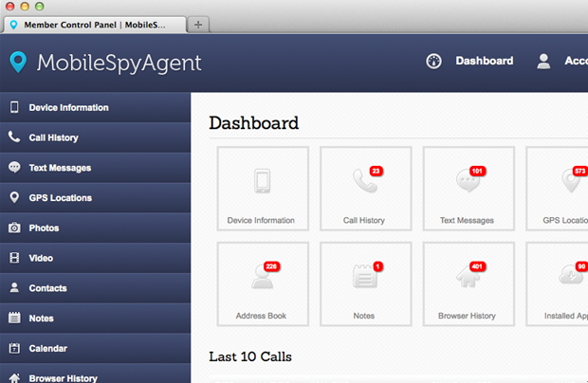Click the Device Information phone icon in sidebar
The image size is (588, 383).
tap(14, 107)
